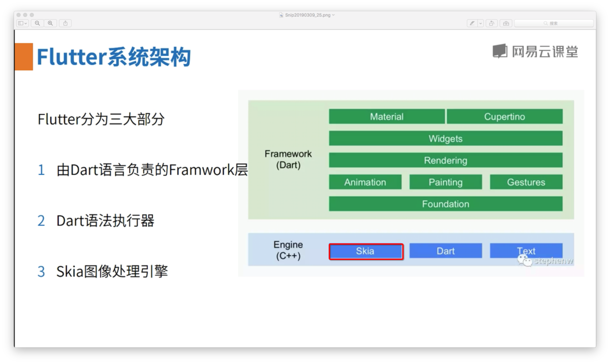Click the magnifier icon in the search field

point(545,23)
